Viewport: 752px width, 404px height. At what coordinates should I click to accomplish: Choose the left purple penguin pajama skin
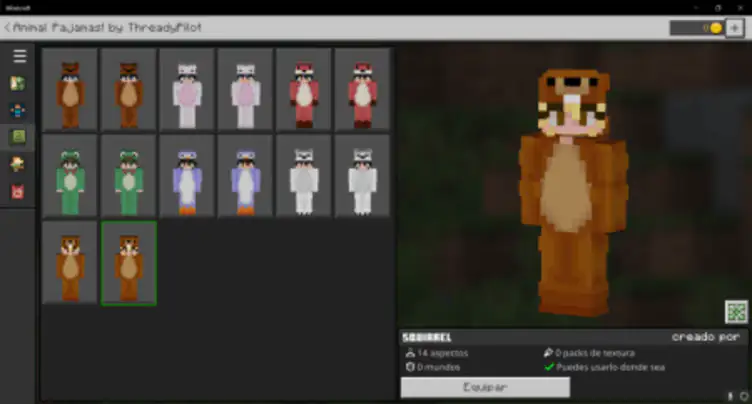coord(187,176)
